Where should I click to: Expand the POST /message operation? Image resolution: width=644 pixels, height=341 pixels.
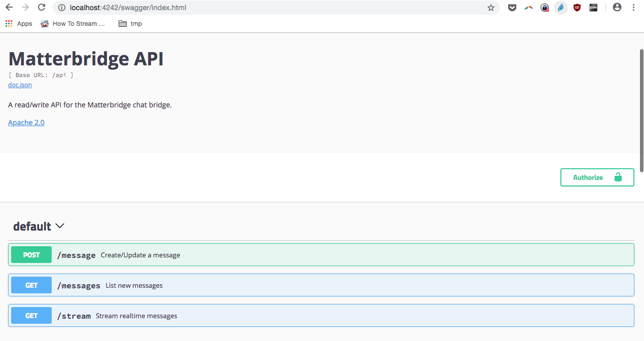point(322,254)
